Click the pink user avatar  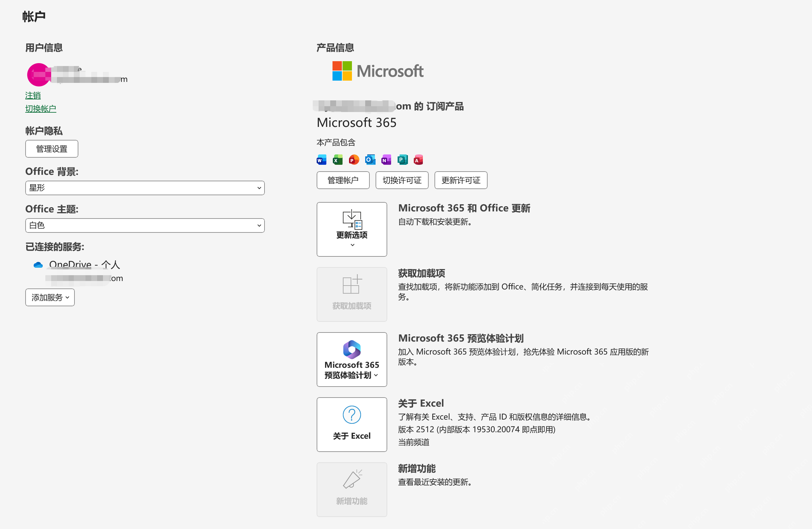point(39,75)
